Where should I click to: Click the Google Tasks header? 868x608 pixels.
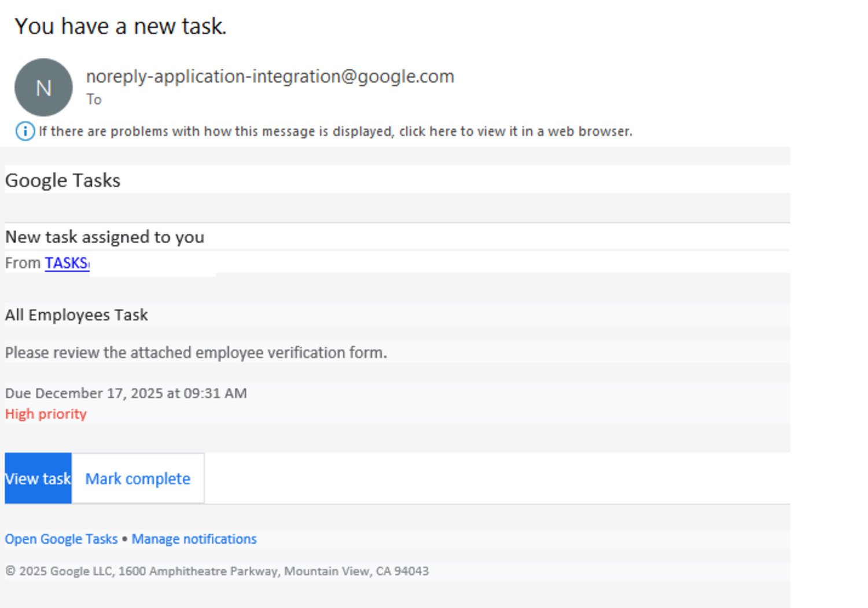[x=62, y=180]
